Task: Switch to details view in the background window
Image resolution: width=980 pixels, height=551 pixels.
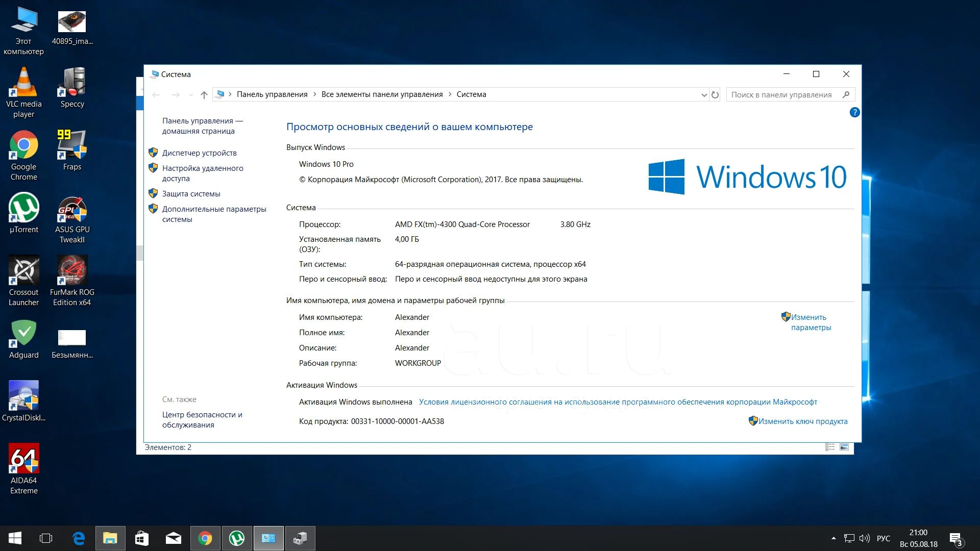Action: tap(830, 447)
